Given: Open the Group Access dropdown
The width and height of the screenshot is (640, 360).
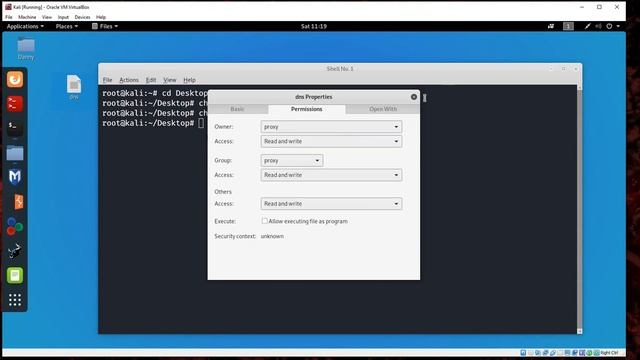Looking at the screenshot, I should 331,175.
